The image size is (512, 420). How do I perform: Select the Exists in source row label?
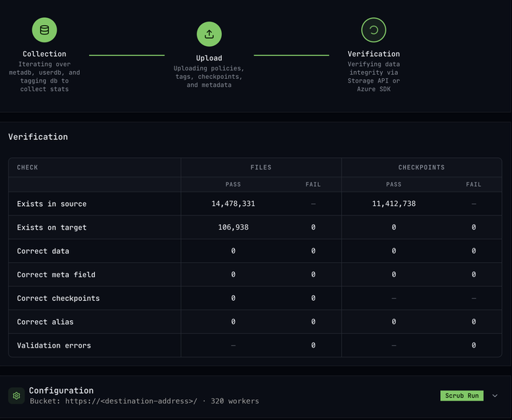(x=52, y=204)
